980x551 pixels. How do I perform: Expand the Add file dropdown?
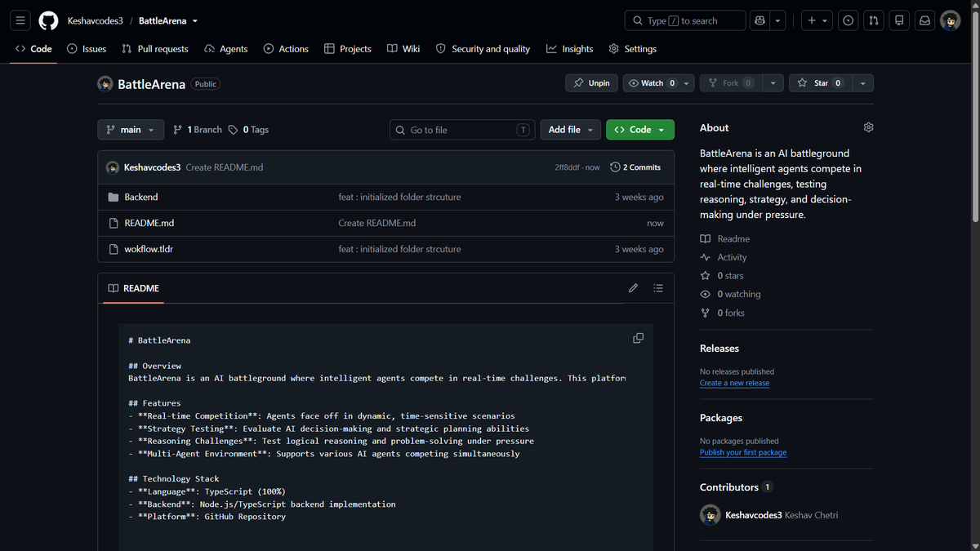tap(571, 130)
